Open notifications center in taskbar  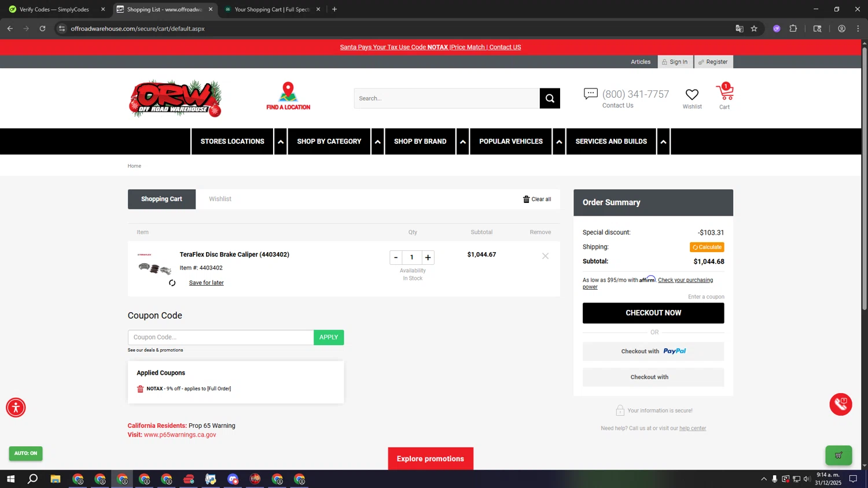pyautogui.click(x=853, y=479)
